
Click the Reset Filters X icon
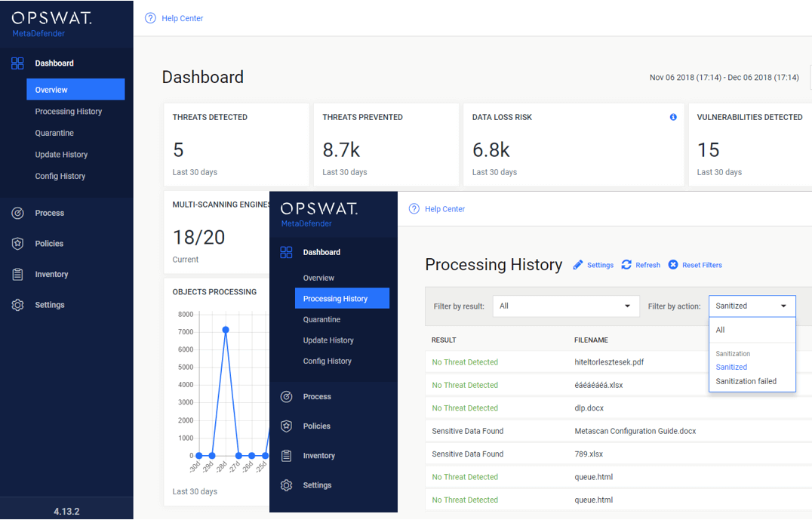point(674,265)
